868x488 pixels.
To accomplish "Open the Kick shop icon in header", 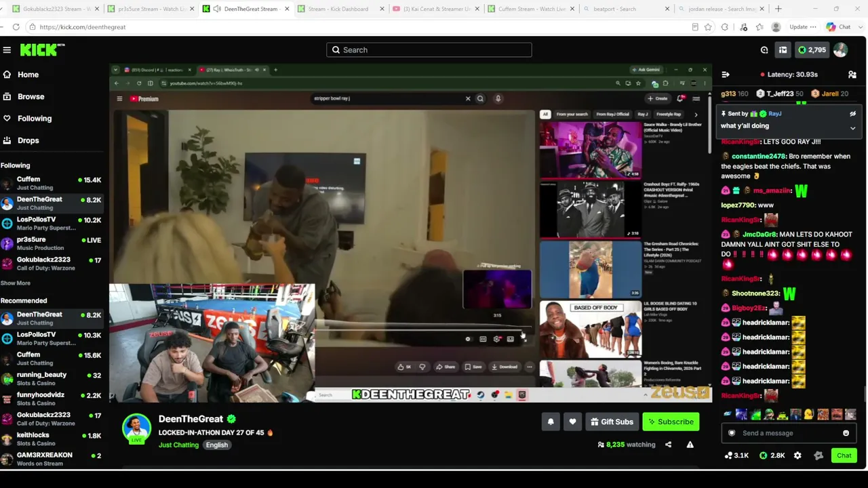I will click(783, 50).
